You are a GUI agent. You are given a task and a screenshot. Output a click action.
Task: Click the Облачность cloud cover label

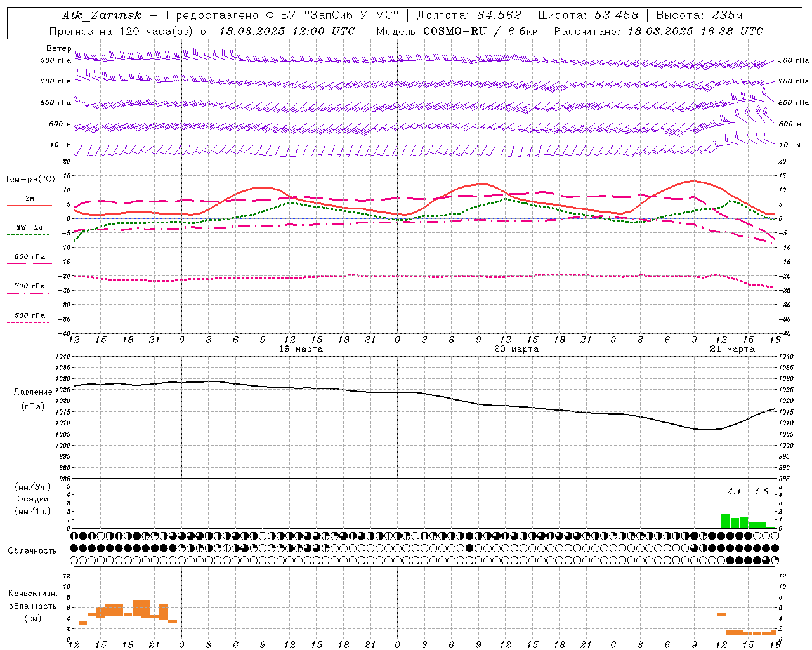pyautogui.click(x=32, y=550)
